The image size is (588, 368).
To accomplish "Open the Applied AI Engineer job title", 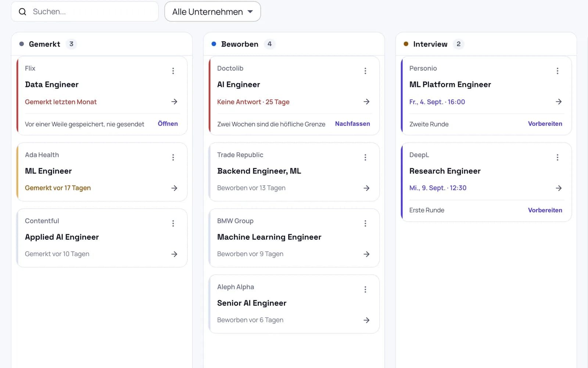I will (62, 237).
